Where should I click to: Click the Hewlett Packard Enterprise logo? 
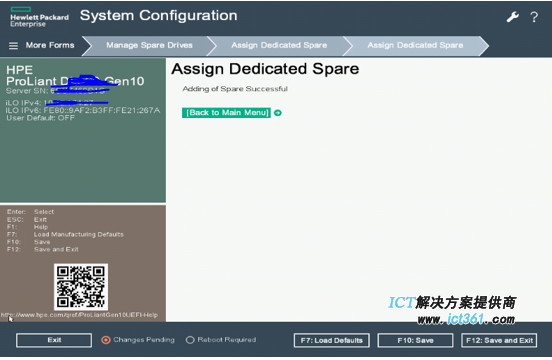pos(39,17)
